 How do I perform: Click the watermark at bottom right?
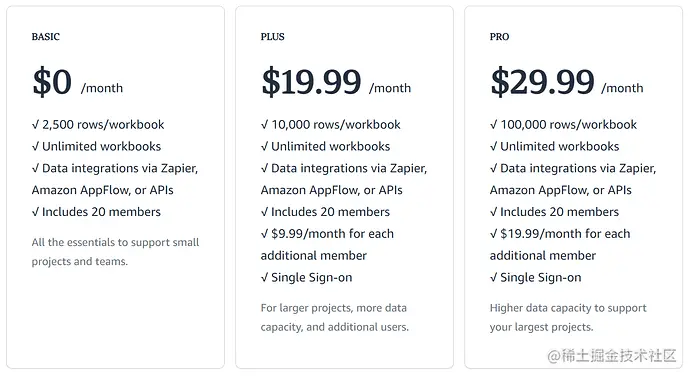(x=612, y=355)
